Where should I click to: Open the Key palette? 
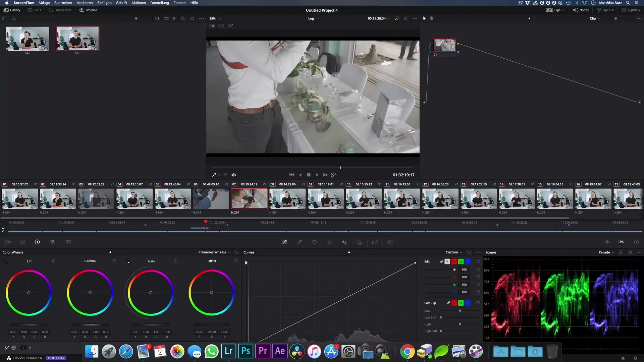coord(360,242)
